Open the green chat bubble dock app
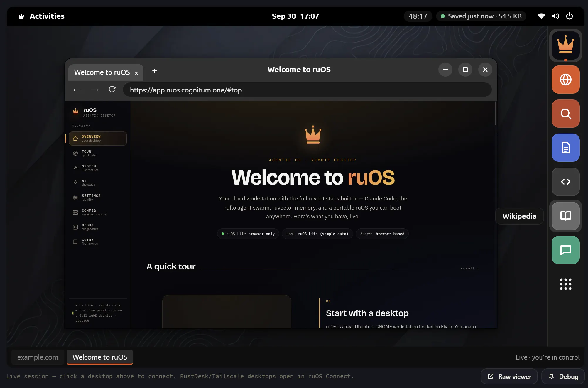 565,250
